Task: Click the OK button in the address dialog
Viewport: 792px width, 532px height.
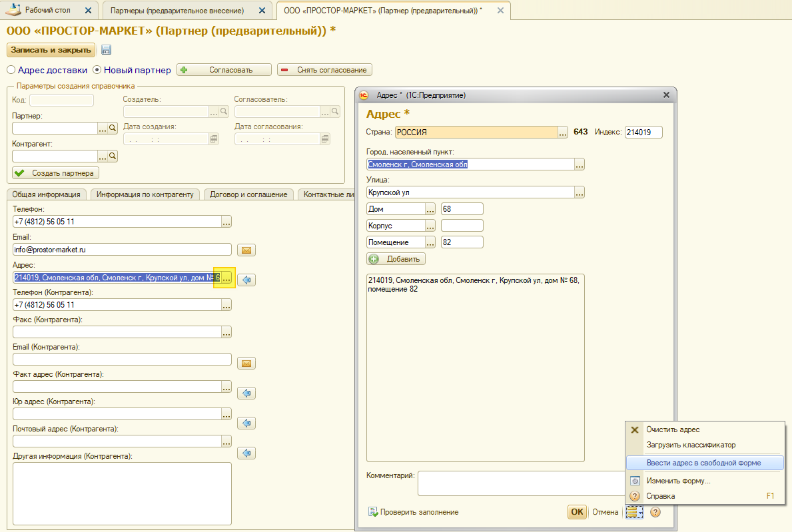Action: [x=577, y=512]
